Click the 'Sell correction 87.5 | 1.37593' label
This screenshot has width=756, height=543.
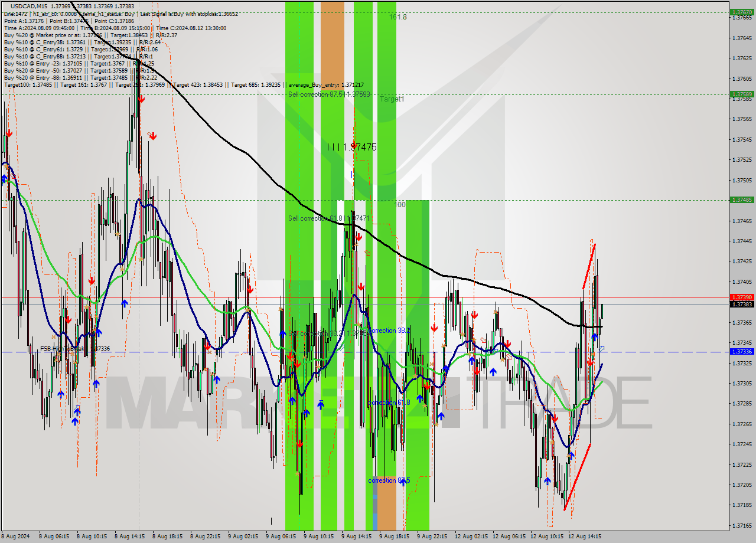[x=329, y=94]
